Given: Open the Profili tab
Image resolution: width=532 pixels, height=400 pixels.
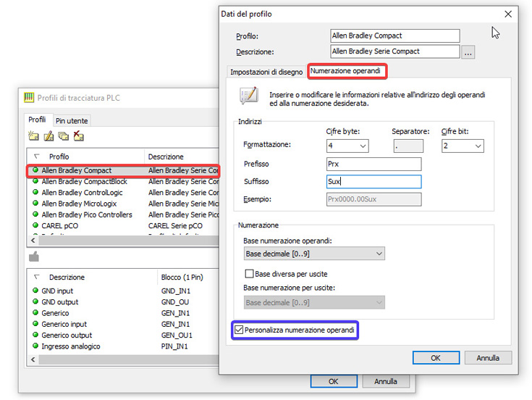Looking at the screenshot, I should pos(37,120).
